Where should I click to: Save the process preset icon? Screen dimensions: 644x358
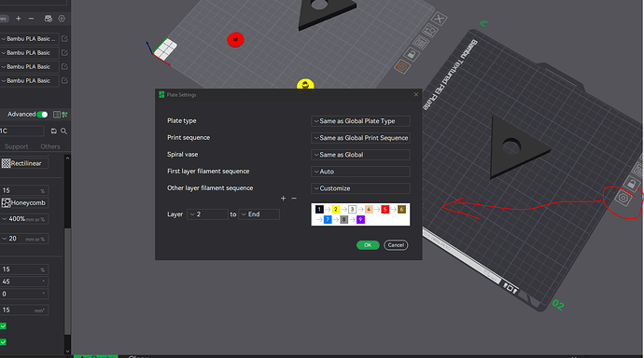[x=54, y=131]
